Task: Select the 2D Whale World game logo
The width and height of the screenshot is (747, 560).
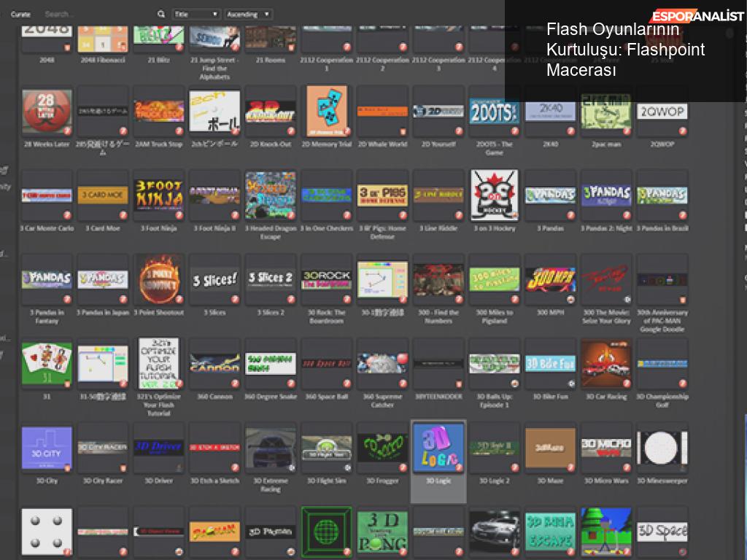Action: coord(382,112)
